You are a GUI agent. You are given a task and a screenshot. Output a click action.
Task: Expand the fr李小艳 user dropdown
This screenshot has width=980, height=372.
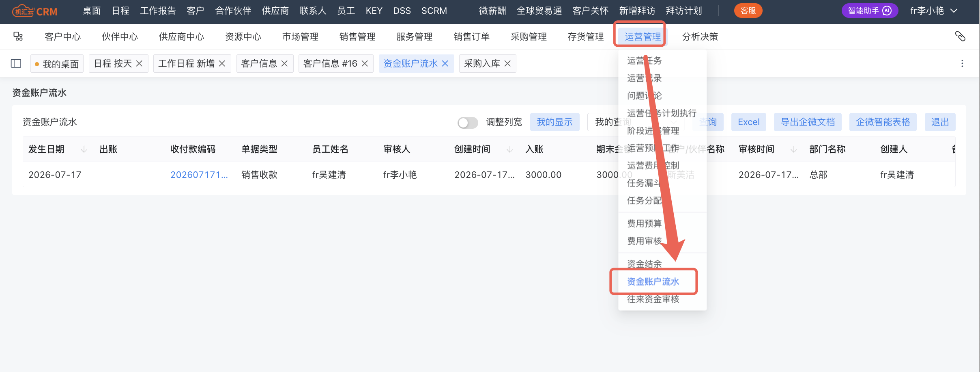(x=934, y=11)
